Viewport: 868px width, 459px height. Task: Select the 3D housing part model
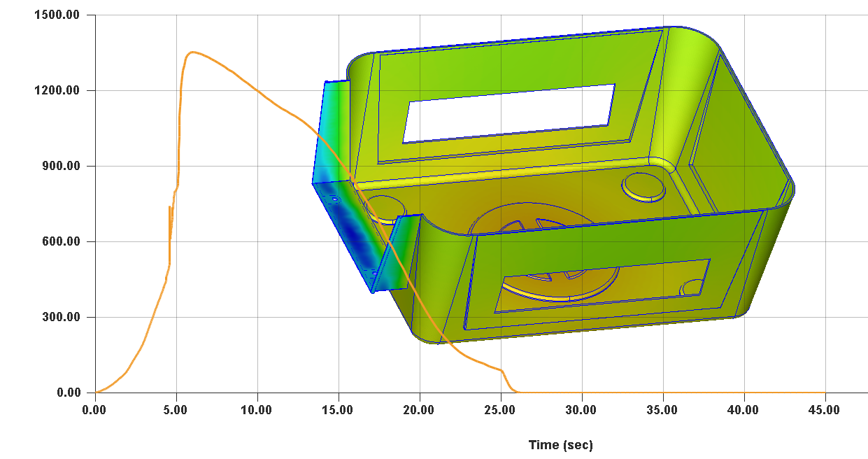[x=553, y=185]
